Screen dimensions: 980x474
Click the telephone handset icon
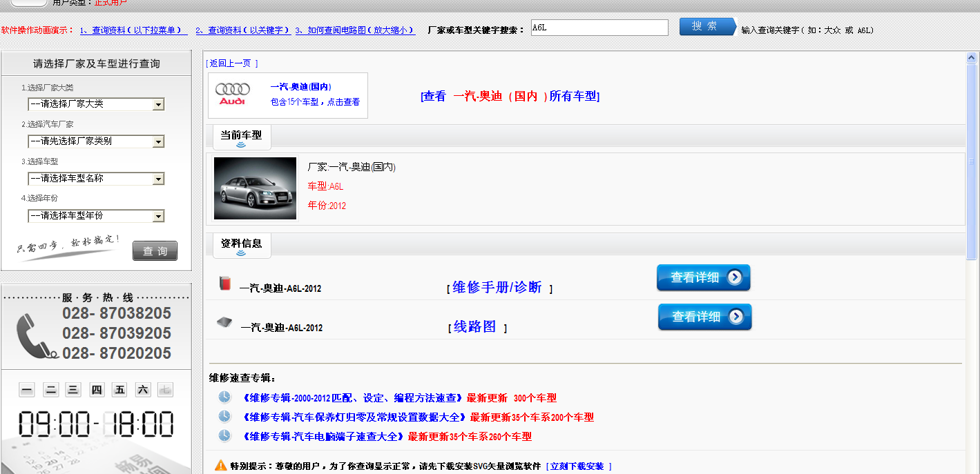[x=36, y=336]
